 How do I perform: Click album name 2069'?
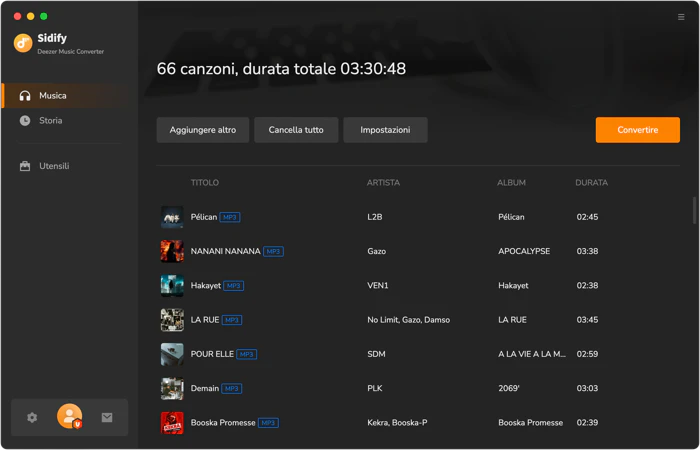click(509, 388)
